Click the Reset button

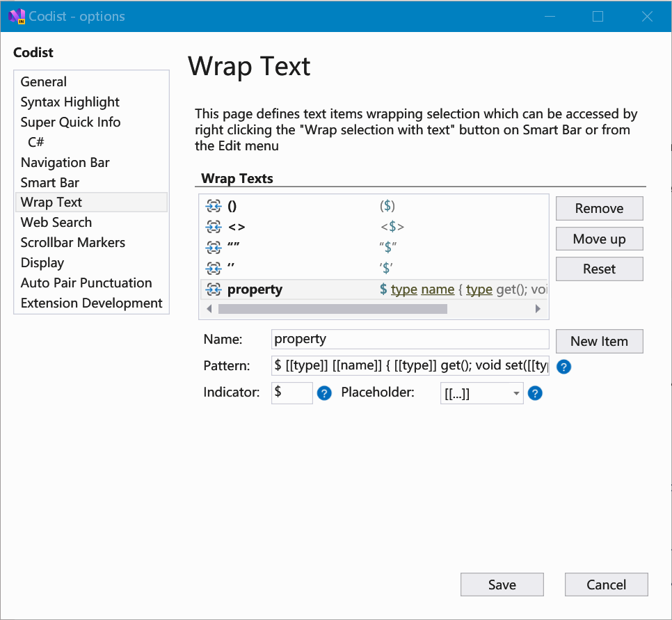tap(599, 269)
